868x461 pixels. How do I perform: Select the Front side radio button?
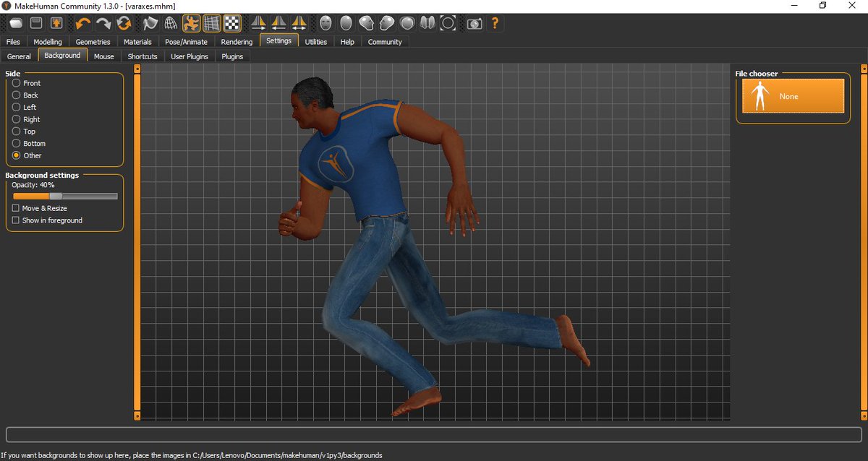pos(14,82)
